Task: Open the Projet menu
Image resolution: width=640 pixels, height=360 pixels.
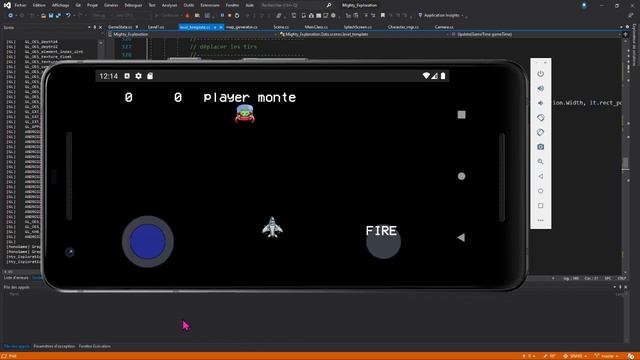Action: click(x=92, y=5)
